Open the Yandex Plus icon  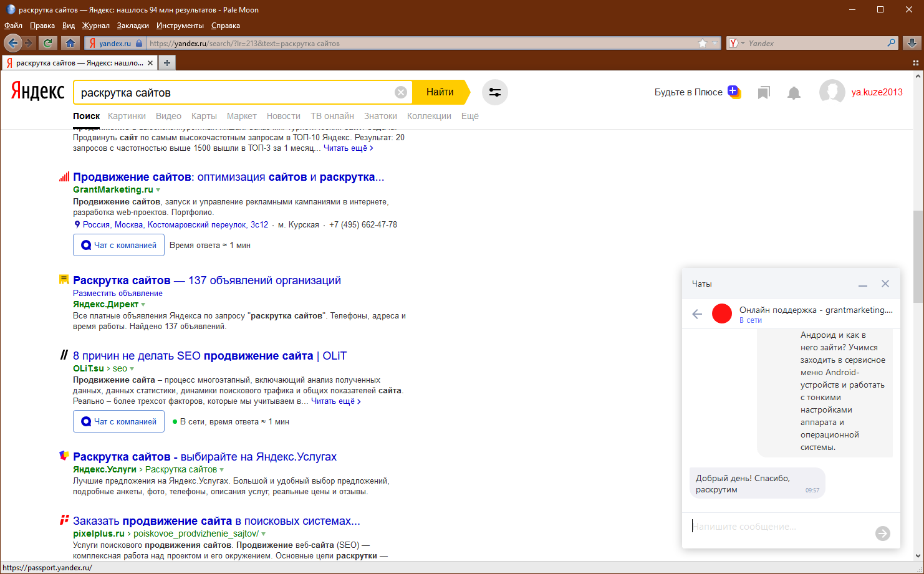[734, 92]
